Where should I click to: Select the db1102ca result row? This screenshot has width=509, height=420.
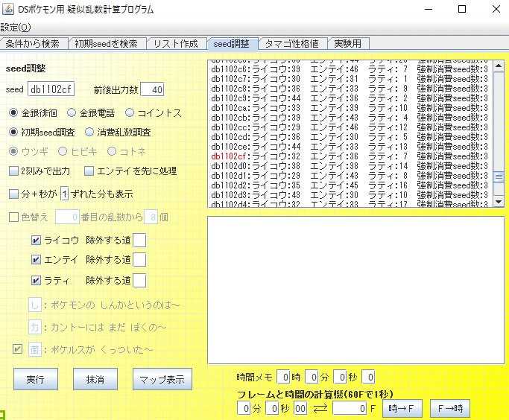[x=350, y=108]
